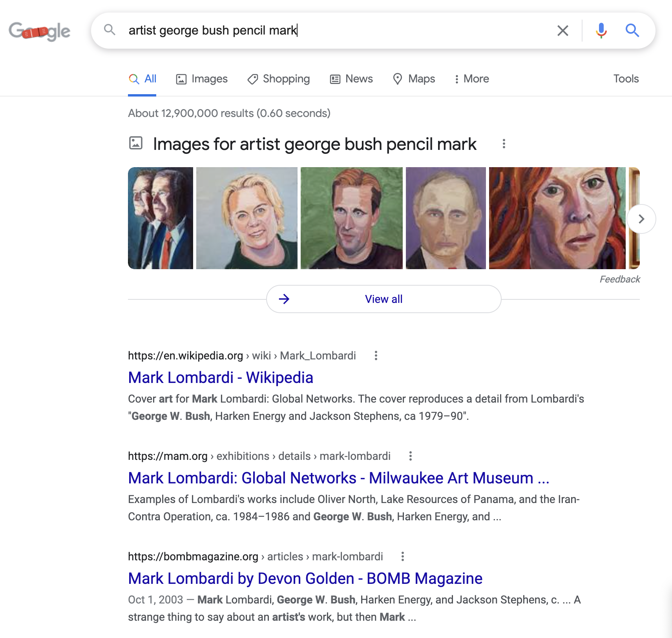Image resolution: width=672 pixels, height=638 pixels.
Task: Switch to the All results tab
Action: [x=142, y=79]
